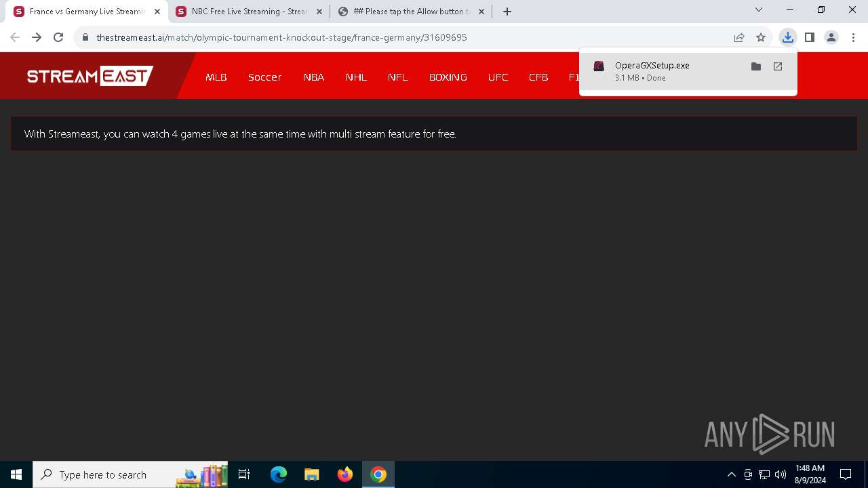
Task: Show OperaGXSetup.exe in folder
Action: pyautogui.click(x=756, y=66)
